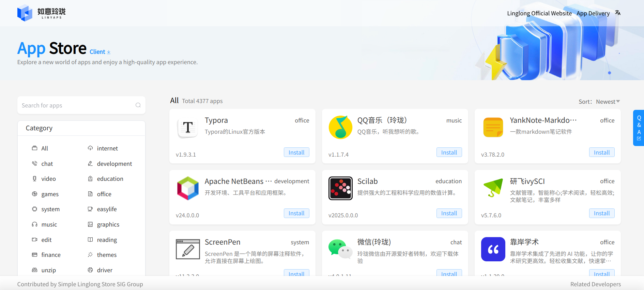Select the education category

[110, 179]
